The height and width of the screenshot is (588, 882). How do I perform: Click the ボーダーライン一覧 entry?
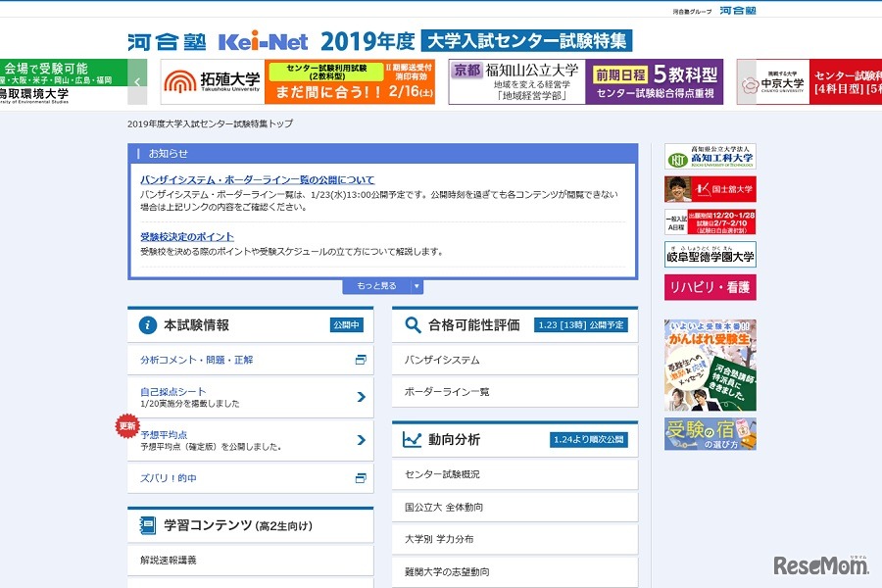(447, 391)
